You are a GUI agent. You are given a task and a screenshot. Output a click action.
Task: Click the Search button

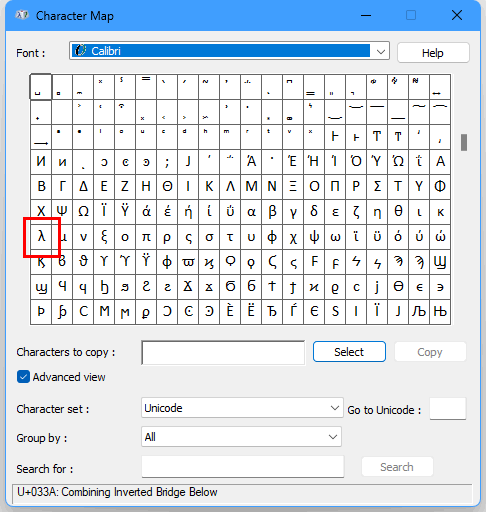[x=397, y=467]
